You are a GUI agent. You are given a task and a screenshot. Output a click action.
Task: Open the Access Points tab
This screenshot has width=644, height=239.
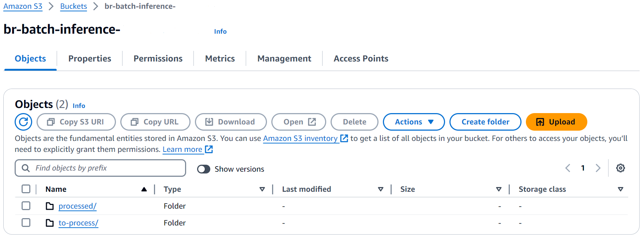[361, 59]
